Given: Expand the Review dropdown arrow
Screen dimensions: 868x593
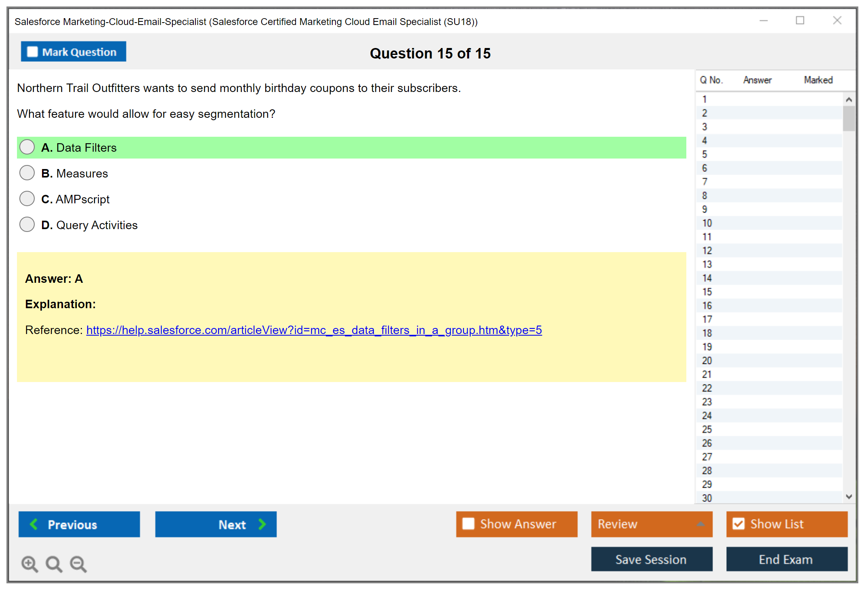Looking at the screenshot, I should [701, 524].
